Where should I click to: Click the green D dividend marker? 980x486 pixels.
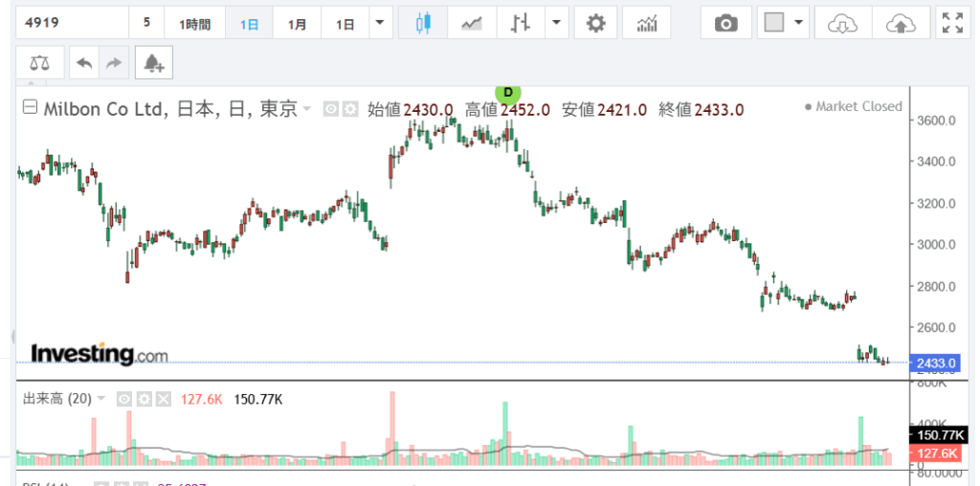508,94
